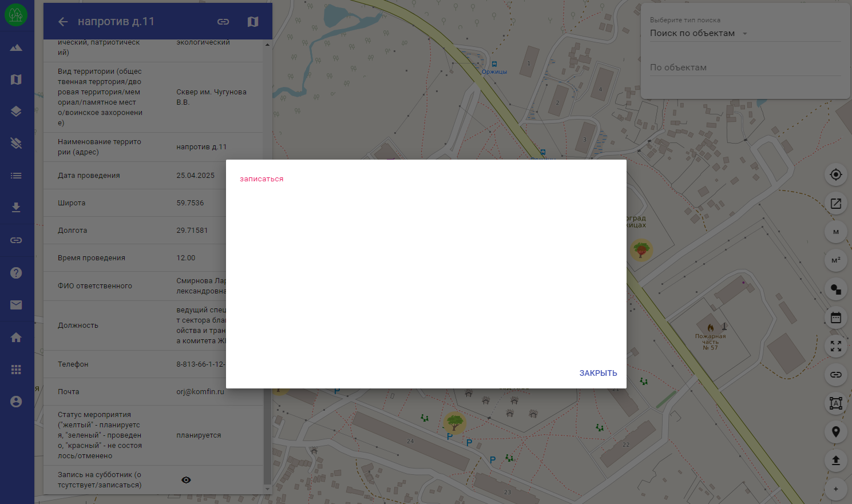The width and height of the screenshot is (852, 504).
Task: Open layers icon in left sidebar
Action: point(16,112)
